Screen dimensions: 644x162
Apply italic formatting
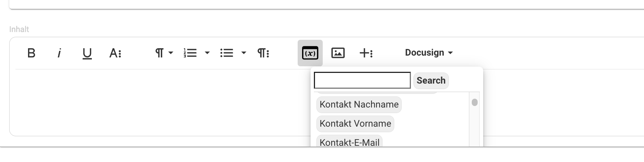59,53
